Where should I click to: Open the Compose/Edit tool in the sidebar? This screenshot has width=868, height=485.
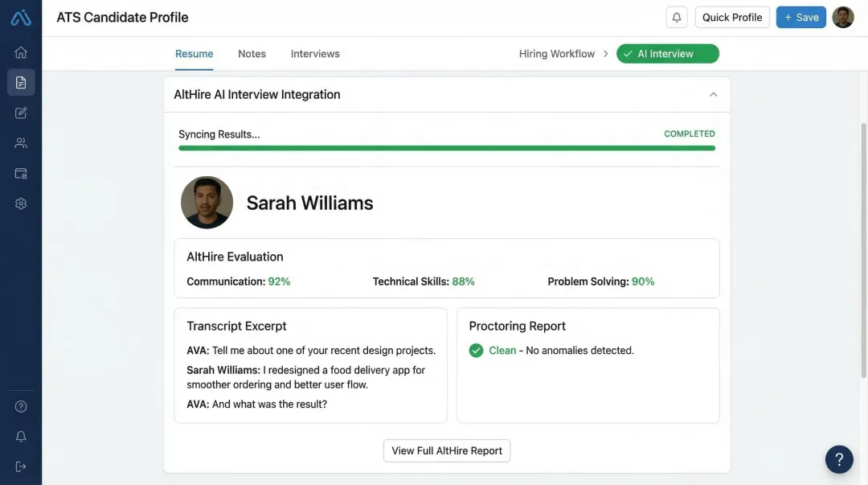point(20,112)
